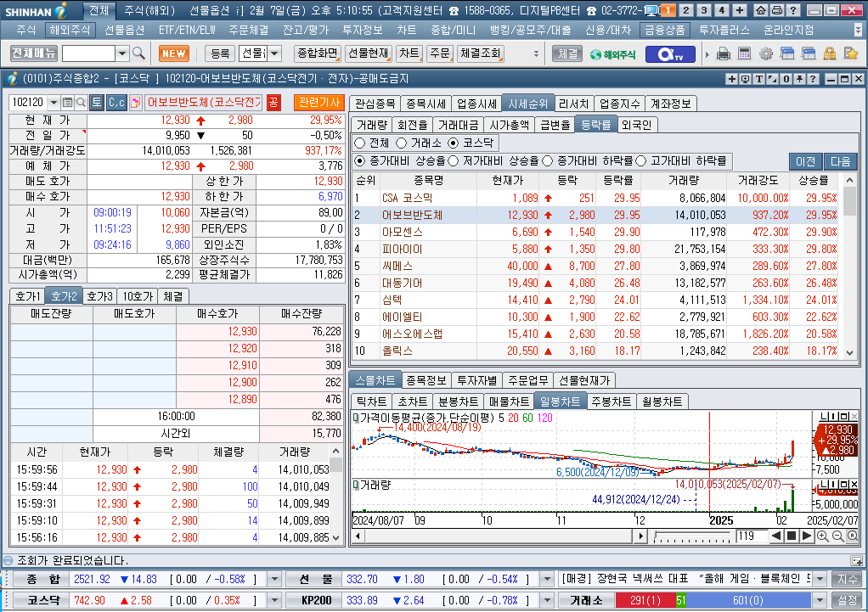Open the 거래소 advance-decline bar dropdown
Image resolution: width=868 pixels, height=612 pixels.
pos(820,600)
